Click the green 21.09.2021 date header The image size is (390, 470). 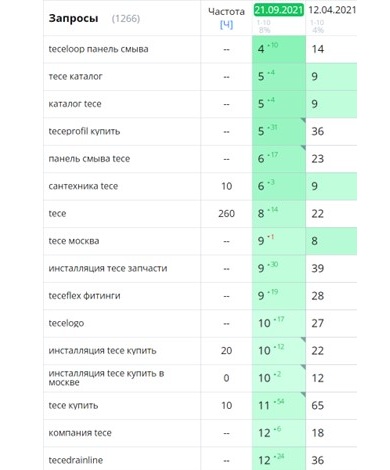pos(279,10)
